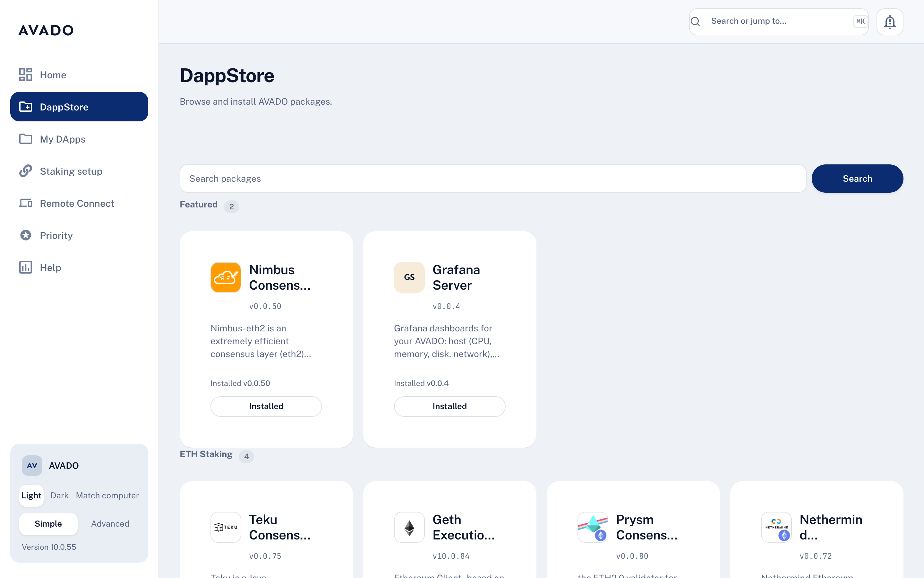This screenshot has height=578, width=924.
Task: Open Home in sidebar
Action: click(79, 74)
